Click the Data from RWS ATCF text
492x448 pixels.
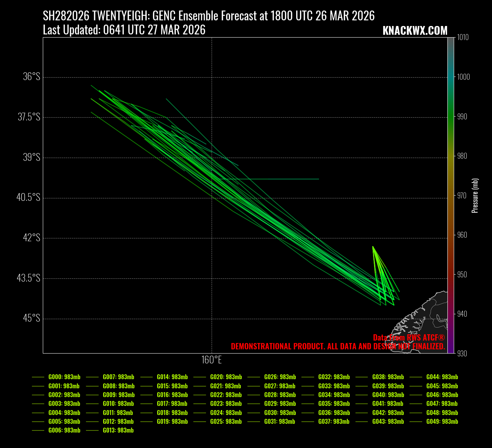408,338
